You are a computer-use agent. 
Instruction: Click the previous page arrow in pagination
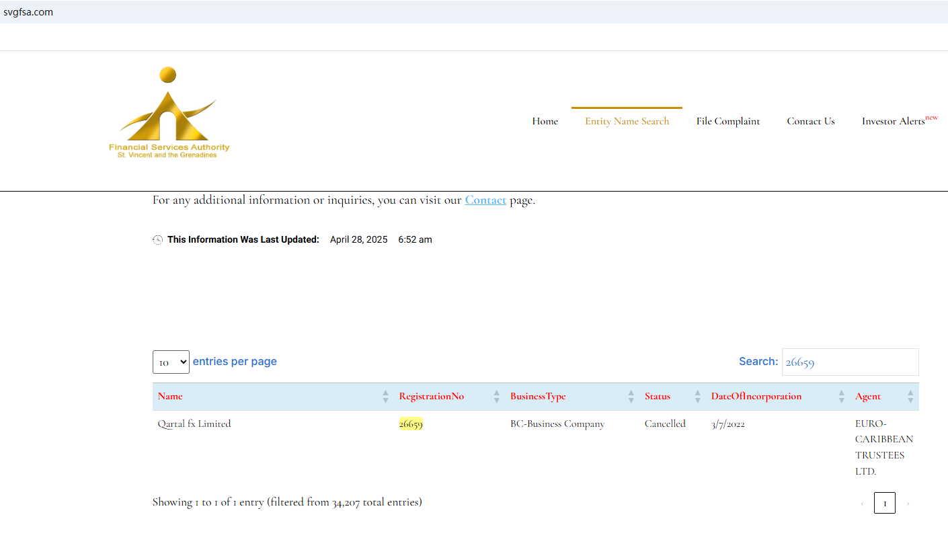pos(862,504)
